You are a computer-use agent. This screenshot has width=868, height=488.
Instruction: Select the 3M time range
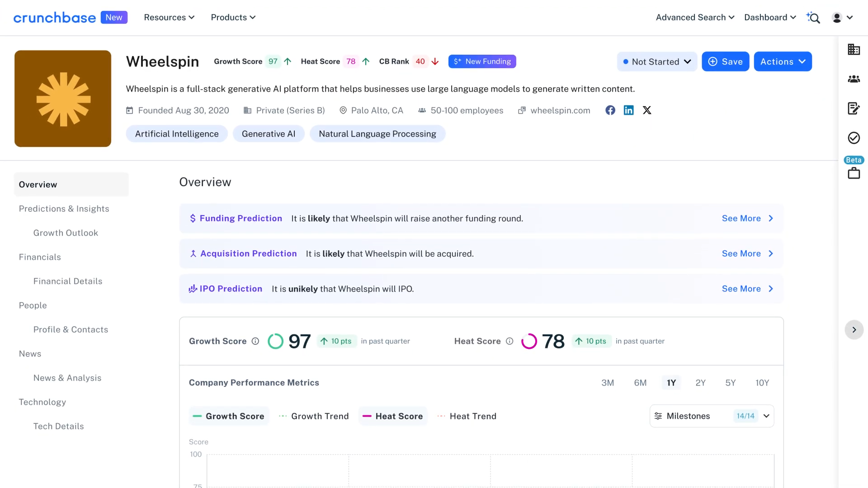click(x=608, y=383)
